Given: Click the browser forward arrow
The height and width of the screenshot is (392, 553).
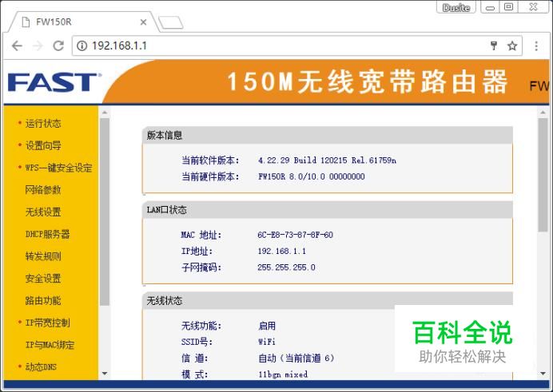Looking at the screenshot, I should pos(38,46).
